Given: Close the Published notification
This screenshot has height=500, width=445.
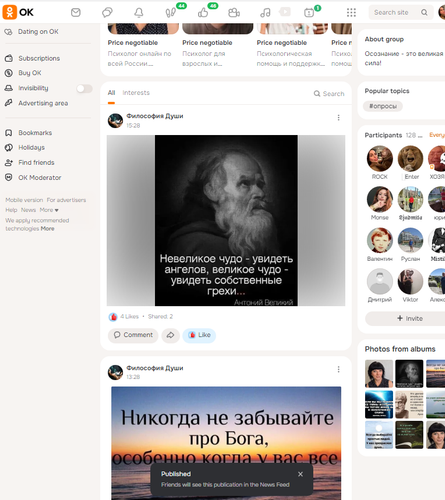Looking at the screenshot, I should (300, 474).
